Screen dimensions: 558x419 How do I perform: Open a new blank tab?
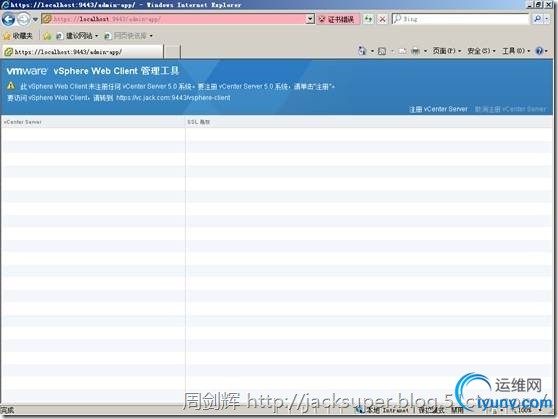(x=172, y=52)
